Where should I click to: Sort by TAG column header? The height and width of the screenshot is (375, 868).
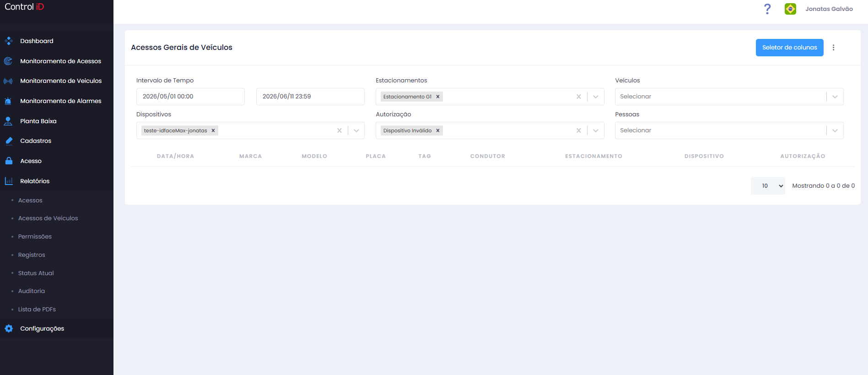pos(425,156)
